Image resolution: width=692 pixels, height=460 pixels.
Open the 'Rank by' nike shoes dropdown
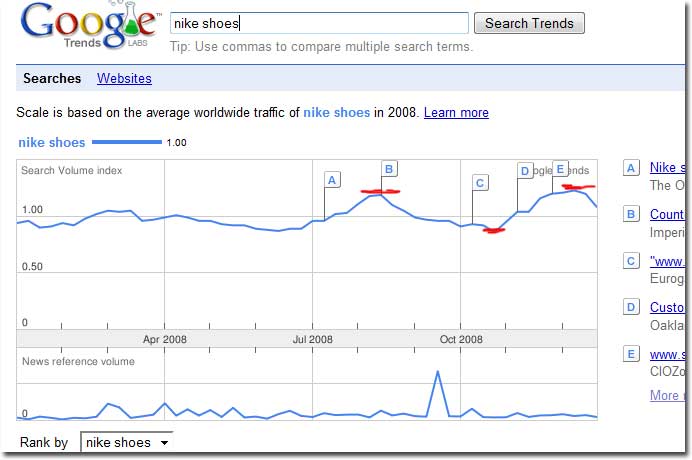[x=127, y=442]
